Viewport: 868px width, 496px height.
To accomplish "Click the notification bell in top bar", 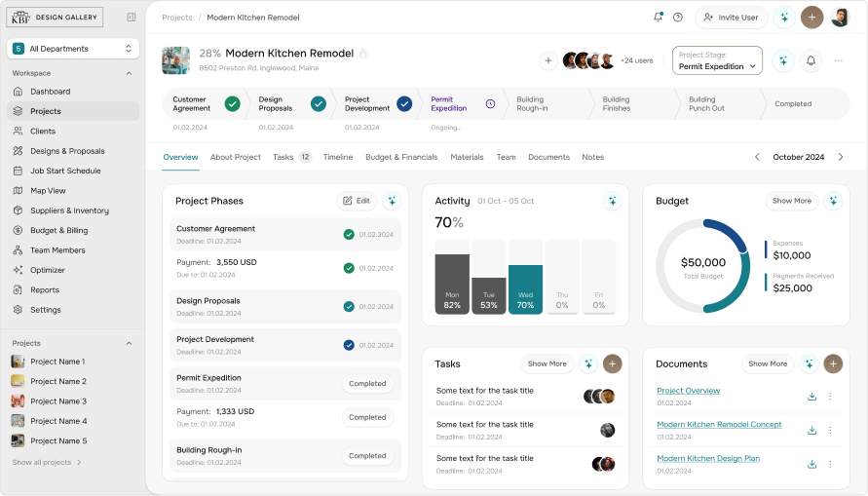I will pos(659,18).
